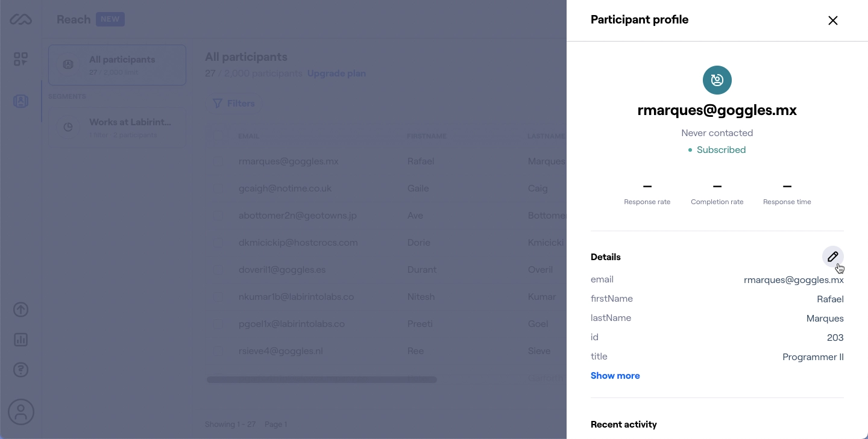Click the participant avatar icon in profile
868x439 pixels.
[717, 80]
